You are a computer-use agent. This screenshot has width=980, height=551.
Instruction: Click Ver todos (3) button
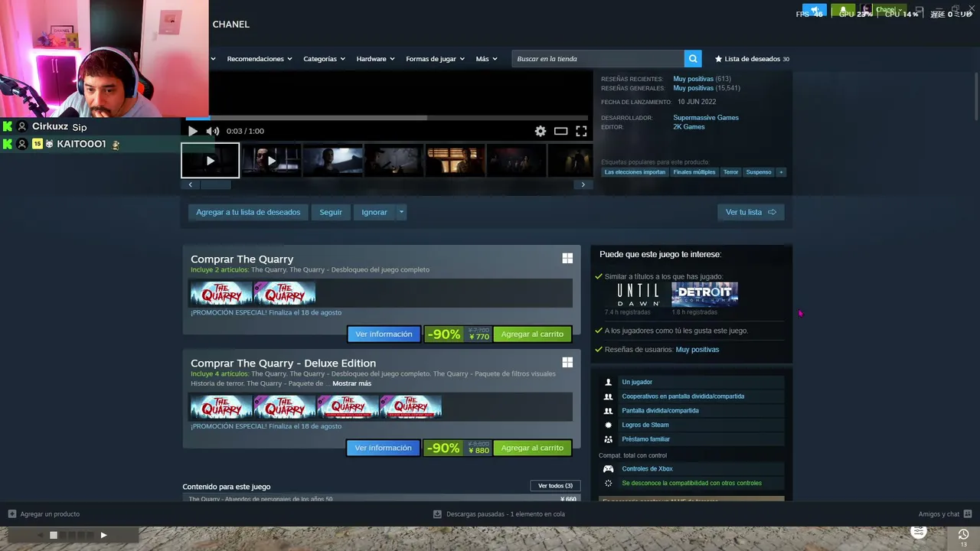tap(555, 486)
